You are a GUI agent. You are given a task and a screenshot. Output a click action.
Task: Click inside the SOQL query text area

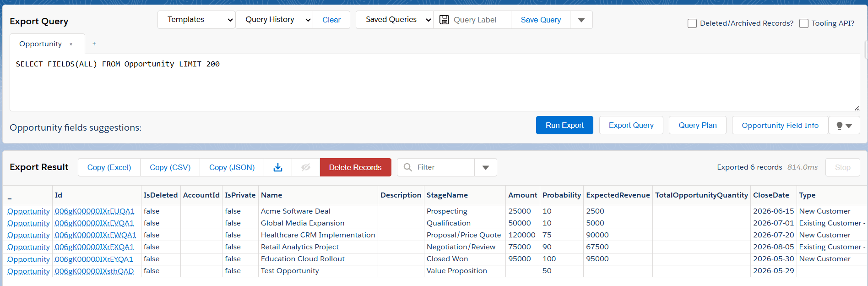click(434, 82)
